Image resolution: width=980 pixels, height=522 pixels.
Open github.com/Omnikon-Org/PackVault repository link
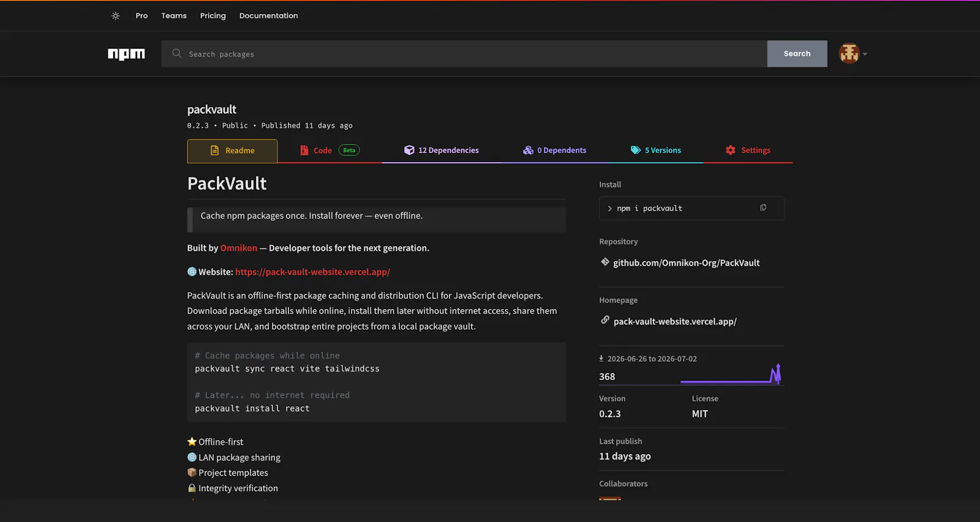click(686, 263)
